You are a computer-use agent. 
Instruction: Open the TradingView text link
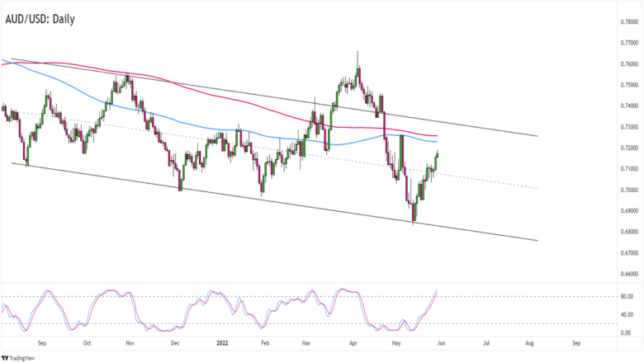coord(22,359)
